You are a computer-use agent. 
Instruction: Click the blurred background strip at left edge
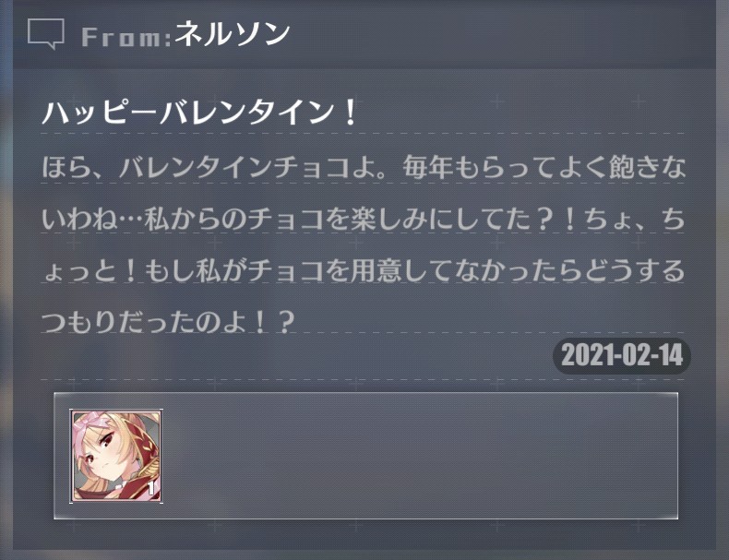6,279
